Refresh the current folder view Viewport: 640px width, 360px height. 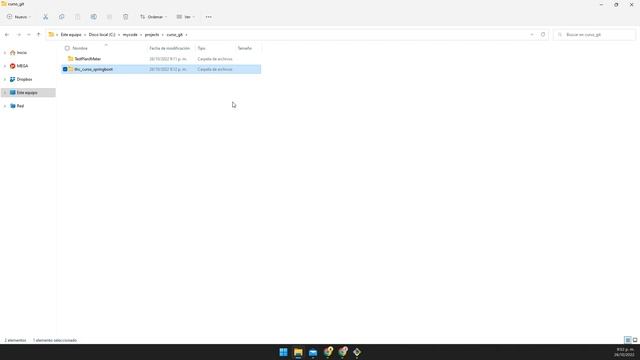(543, 35)
